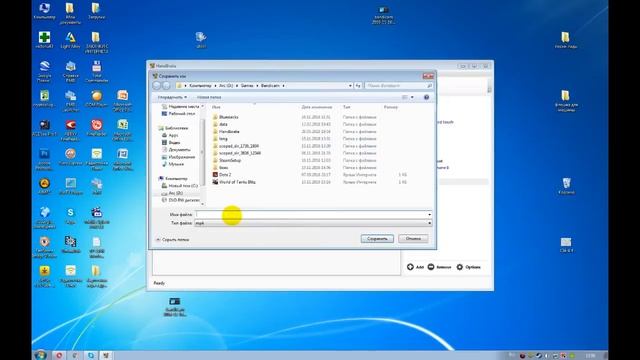
Task: Click the folder search field
Action: click(x=399, y=86)
